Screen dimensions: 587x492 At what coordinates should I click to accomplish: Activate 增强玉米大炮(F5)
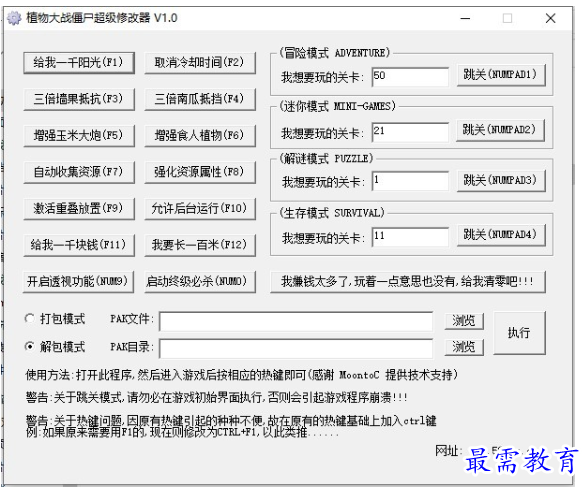[79, 136]
